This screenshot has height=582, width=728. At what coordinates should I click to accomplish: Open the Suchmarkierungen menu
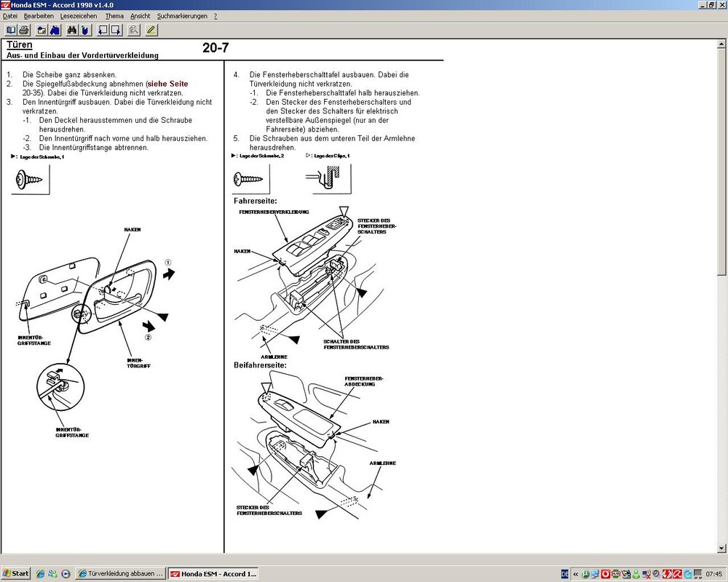click(182, 16)
